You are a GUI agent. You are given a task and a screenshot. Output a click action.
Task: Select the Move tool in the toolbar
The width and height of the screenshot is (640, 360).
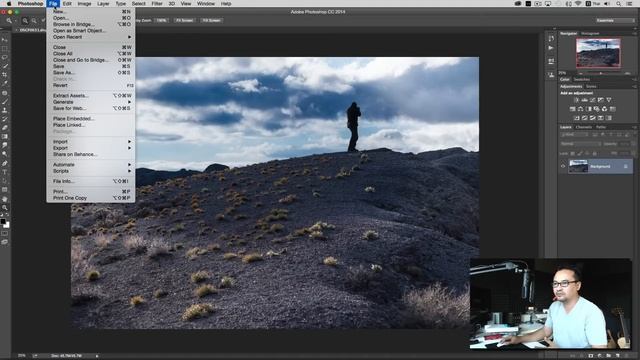(x=5, y=40)
